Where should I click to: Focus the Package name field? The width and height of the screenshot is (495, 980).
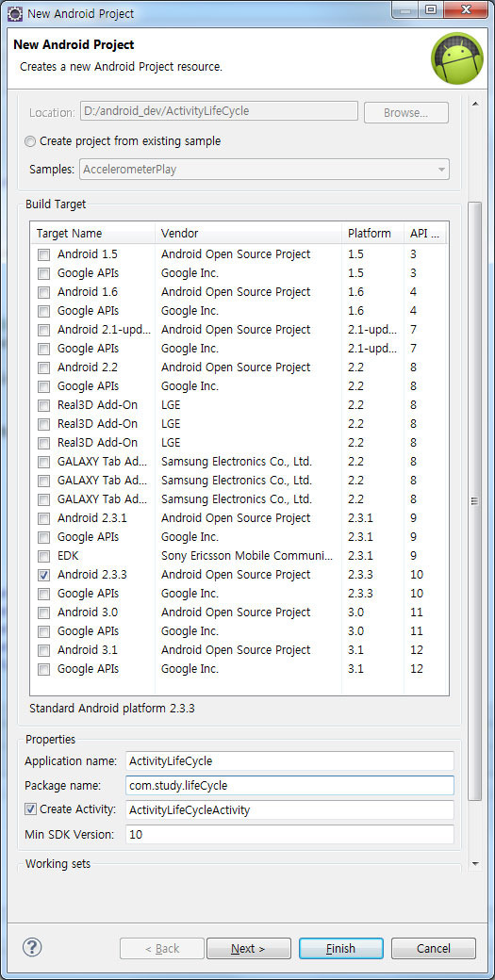tap(289, 786)
